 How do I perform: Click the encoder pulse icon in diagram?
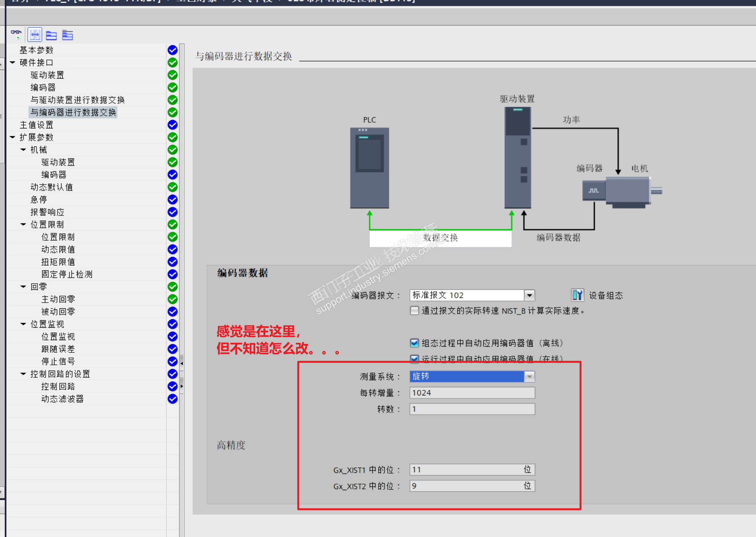coord(594,191)
